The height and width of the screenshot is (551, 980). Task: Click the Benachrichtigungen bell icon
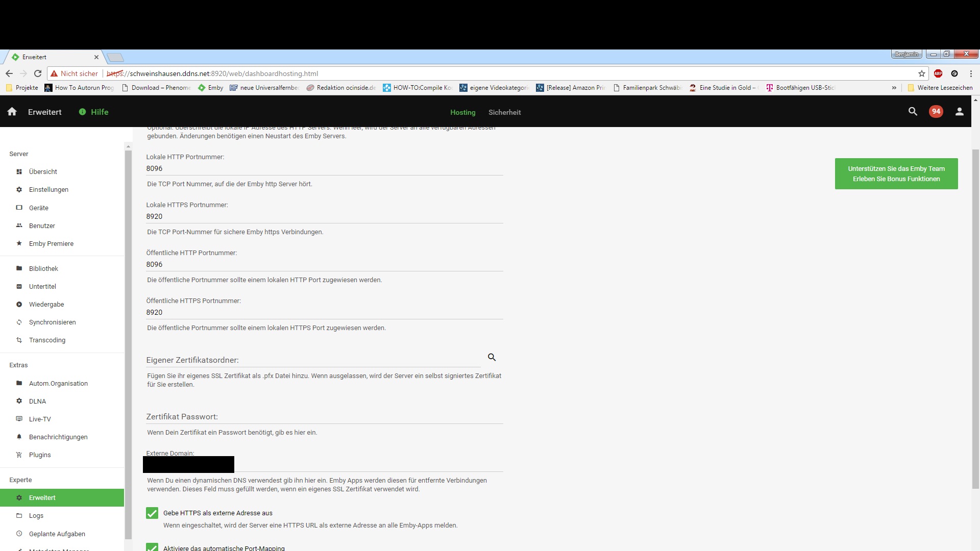pyautogui.click(x=19, y=437)
